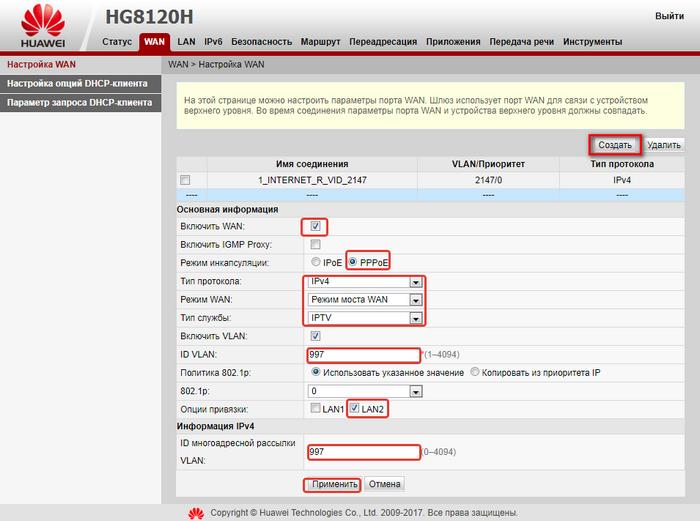Focus the ID VLAN input field
Screen dimensions: 700x521
pyautogui.click(x=364, y=354)
